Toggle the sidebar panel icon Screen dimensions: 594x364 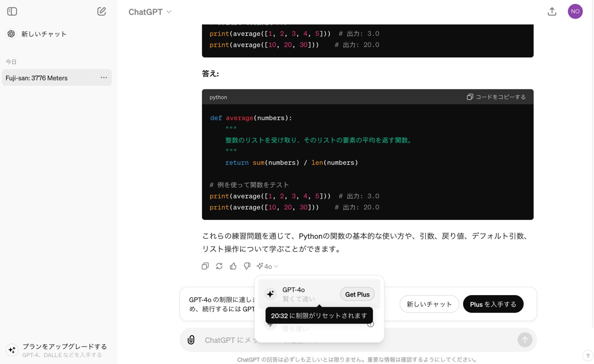[12, 11]
